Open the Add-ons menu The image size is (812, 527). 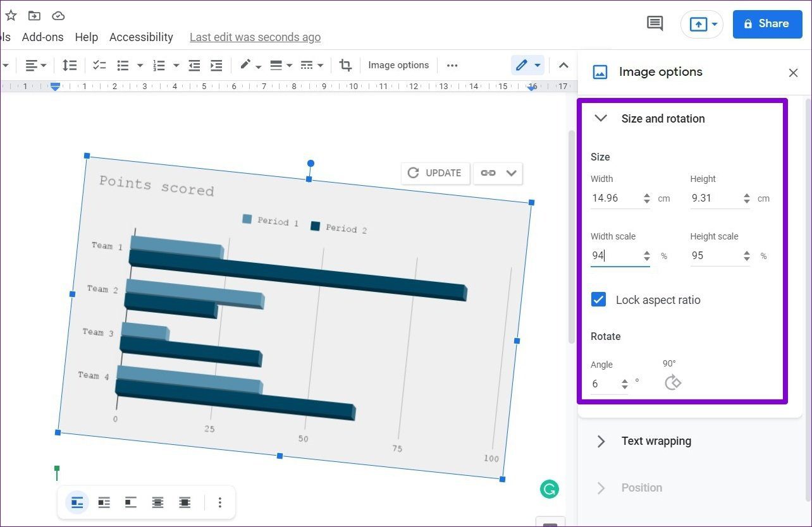(x=42, y=37)
